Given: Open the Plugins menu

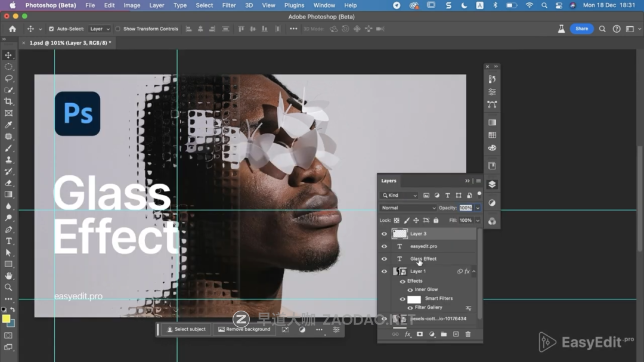Looking at the screenshot, I should (x=294, y=5).
